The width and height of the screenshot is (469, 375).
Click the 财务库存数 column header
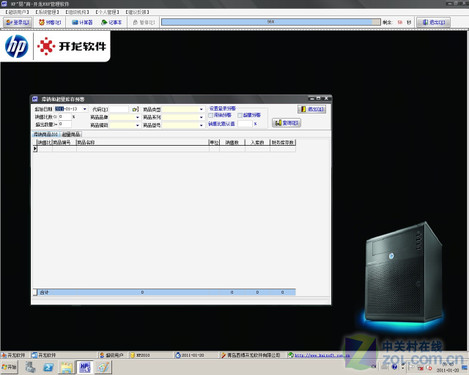pos(283,142)
